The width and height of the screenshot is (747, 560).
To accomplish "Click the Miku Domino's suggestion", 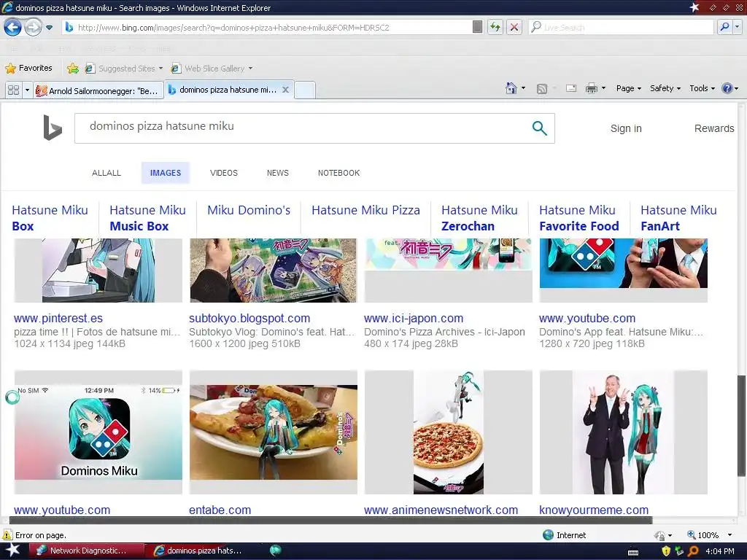I will pyautogui.click(x=249, y=210).
